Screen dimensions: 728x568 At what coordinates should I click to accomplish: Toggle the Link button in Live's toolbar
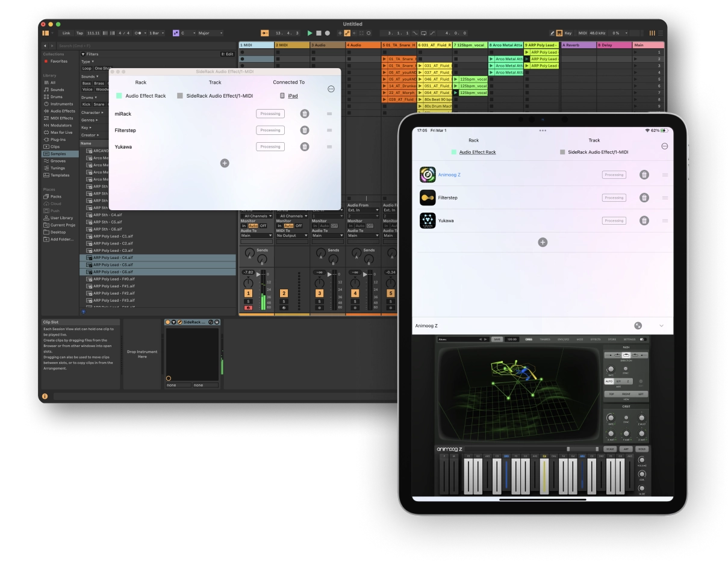point(66,33)
